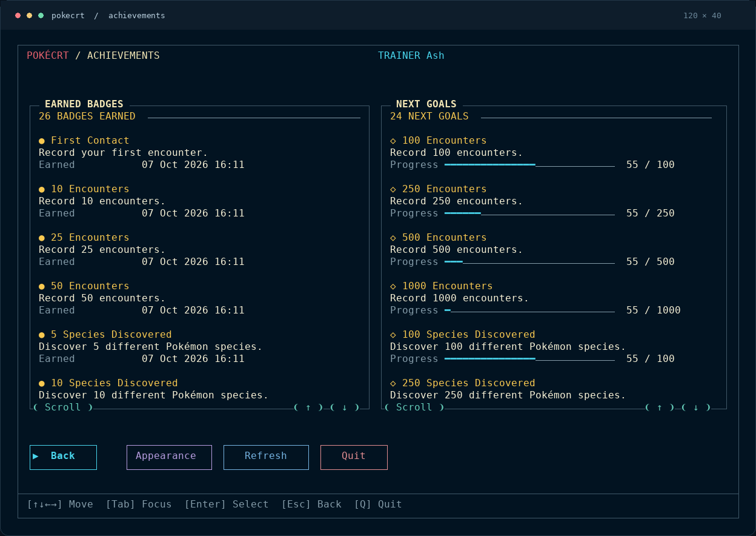Click the 10 Species Discovered bullet icon

pyautogui.click(x=42, y=383)
